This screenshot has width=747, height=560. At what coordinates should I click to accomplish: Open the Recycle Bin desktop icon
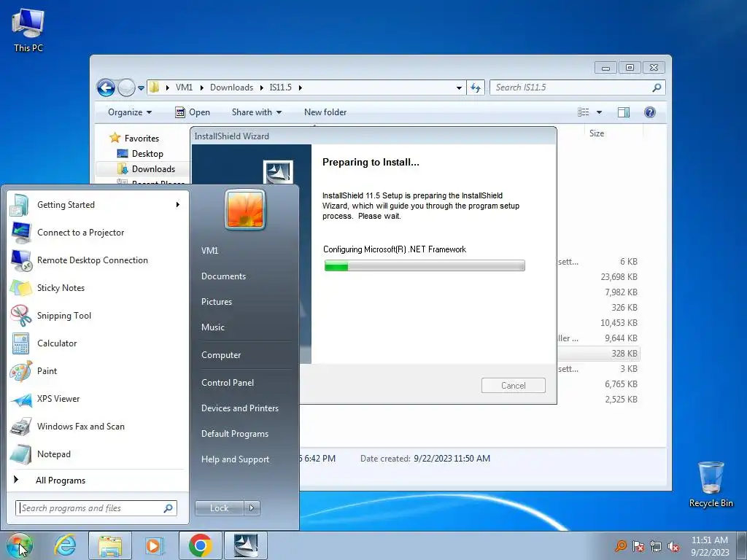click(x=711, y=484)
